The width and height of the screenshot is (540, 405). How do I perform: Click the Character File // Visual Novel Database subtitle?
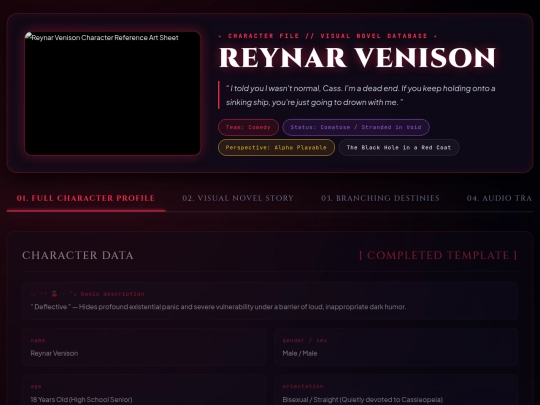tap(328, 36)
